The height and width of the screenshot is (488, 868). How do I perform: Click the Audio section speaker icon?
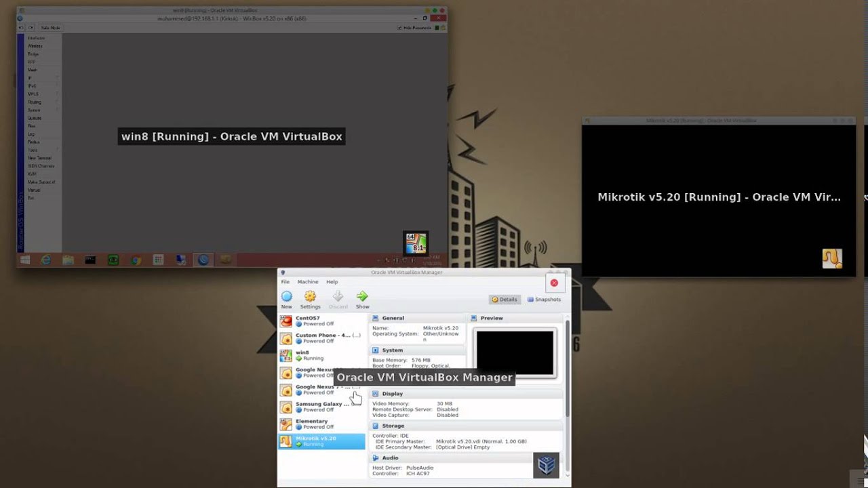pyautogui.click(x=375, y=457)
